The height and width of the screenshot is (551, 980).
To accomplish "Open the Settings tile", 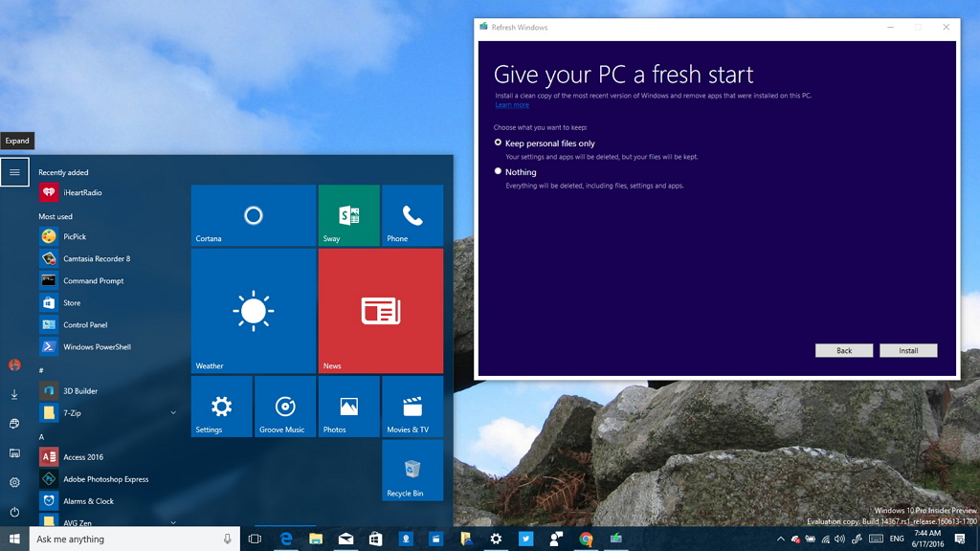I will 222,407.
